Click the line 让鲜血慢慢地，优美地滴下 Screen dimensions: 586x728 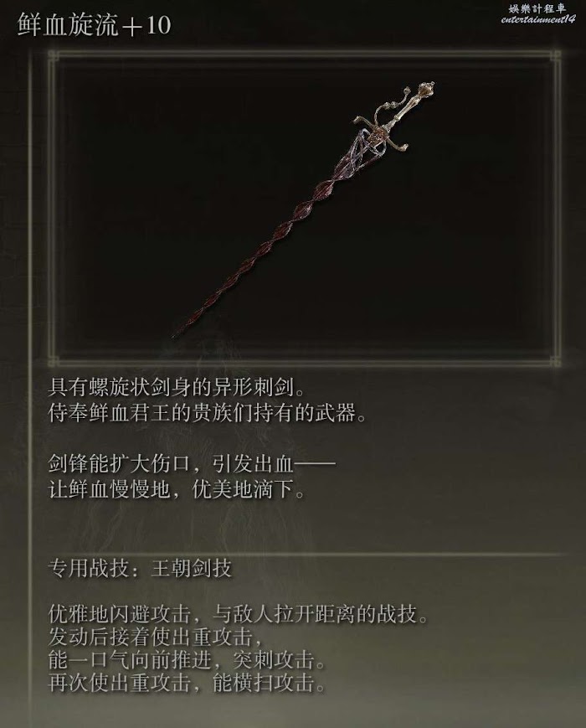tap(177, 488)
